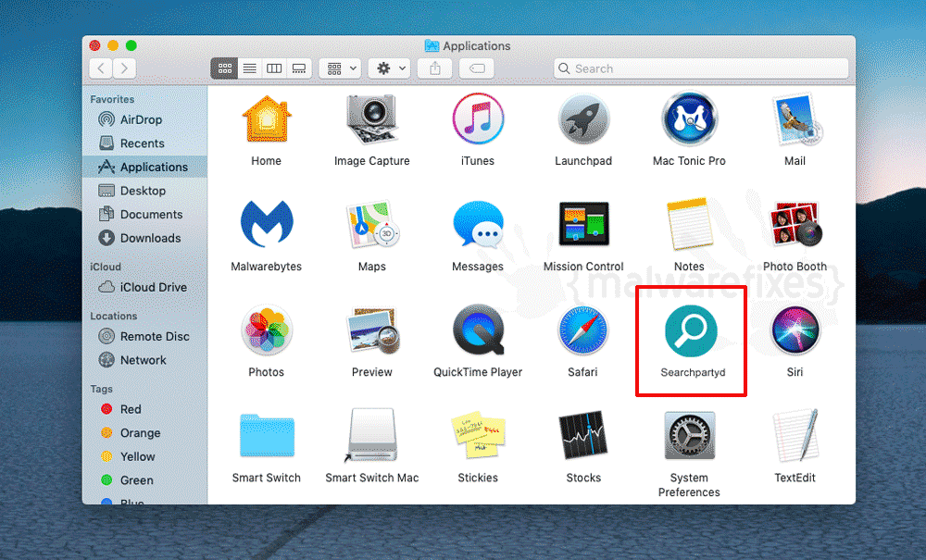The width and height of the screenshot is (926, 560).
Task: Switch to list view
Action: (x=250, y=68)
